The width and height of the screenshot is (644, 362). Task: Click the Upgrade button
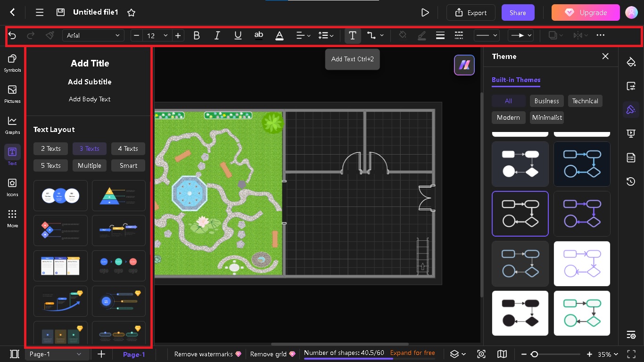pos(586,13)
